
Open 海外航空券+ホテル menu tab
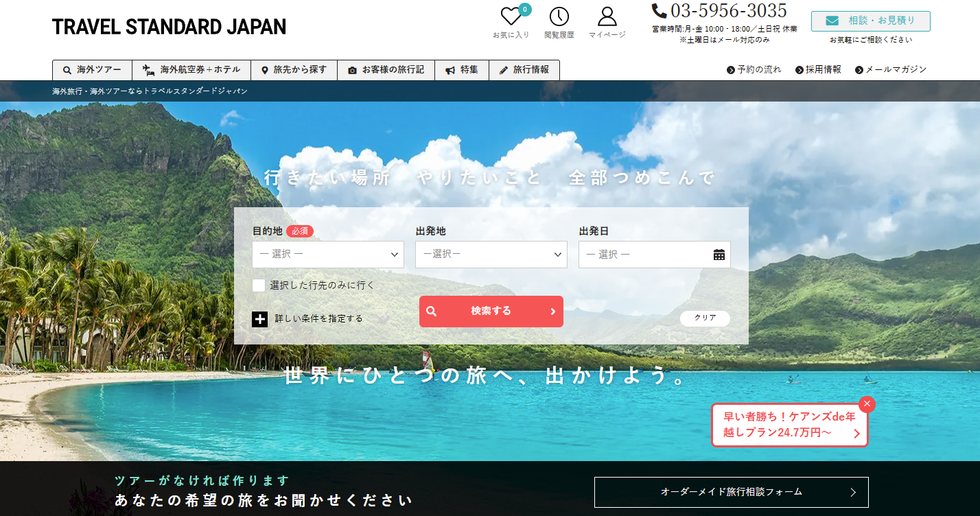tap(191, 70)
